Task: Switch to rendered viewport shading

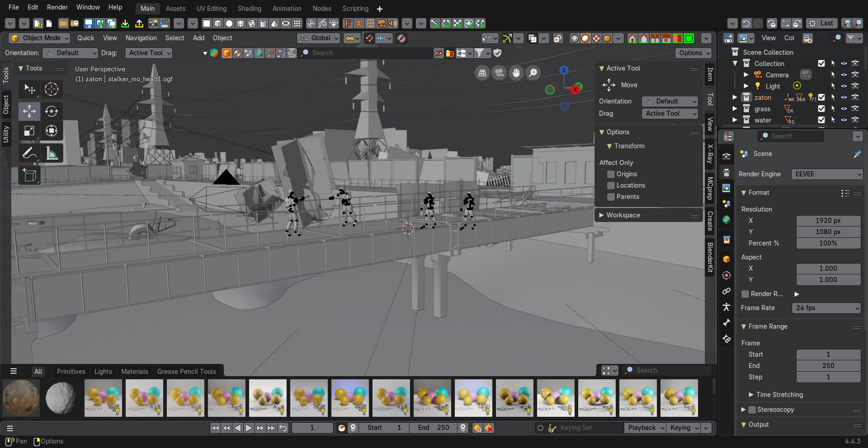Action: pos(607,38)
